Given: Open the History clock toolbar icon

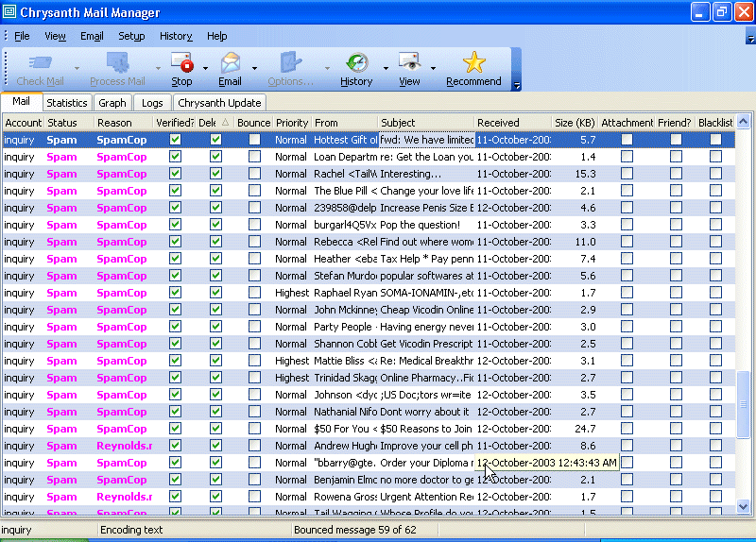Looking at the screenshot, I should click(x=357, y=62).
